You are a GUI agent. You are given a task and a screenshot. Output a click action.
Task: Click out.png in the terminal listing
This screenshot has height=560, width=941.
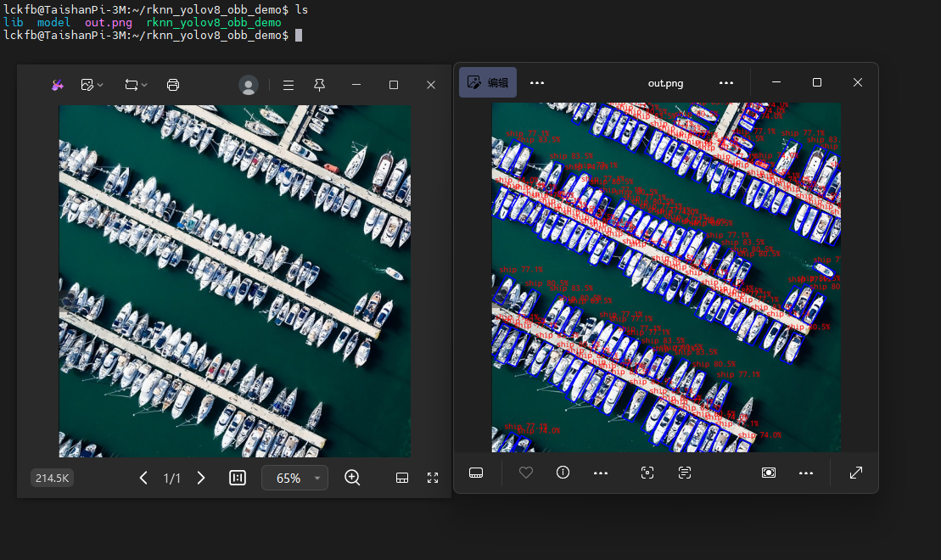click(x=108, y=23)
